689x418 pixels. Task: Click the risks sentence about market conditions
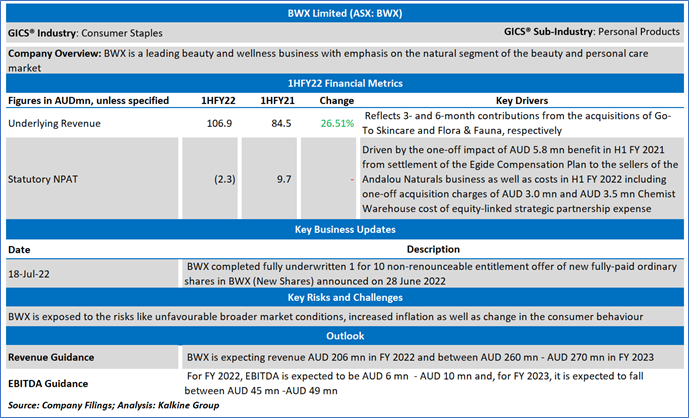326,317
